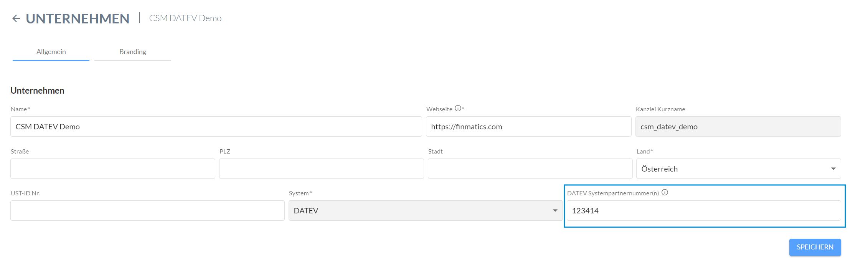Go back using the arrow icon
Screen dimensions: 868x279
16,18
